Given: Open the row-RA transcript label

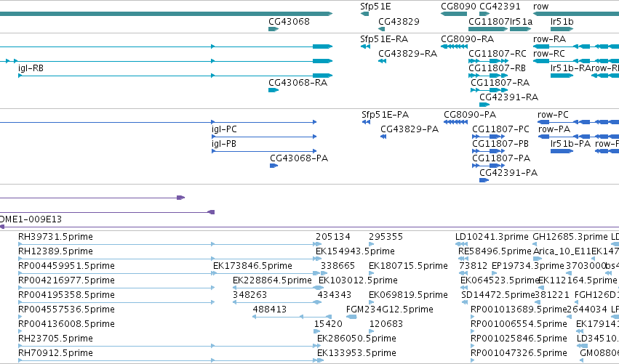Looking at the screenshot, I should (x=549, y=39).
